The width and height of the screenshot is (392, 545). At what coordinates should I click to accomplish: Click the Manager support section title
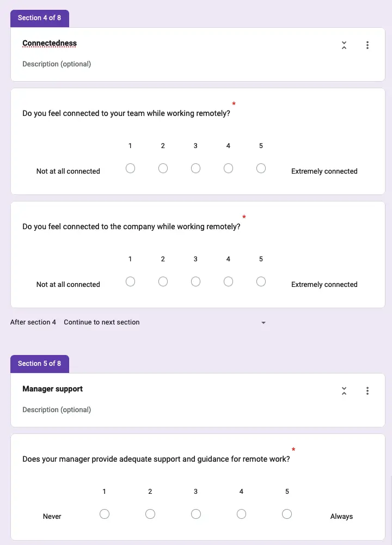pyautogui.click(x=52, y=389)
